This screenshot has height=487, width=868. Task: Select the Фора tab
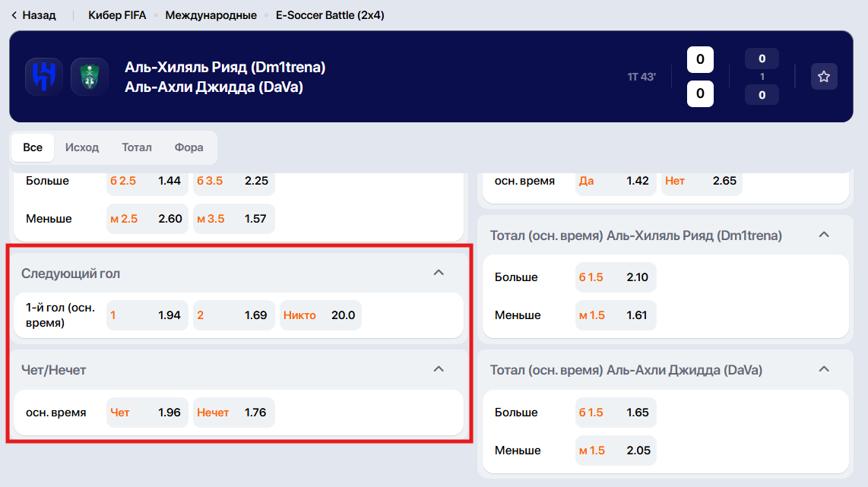tap(188, 147)
